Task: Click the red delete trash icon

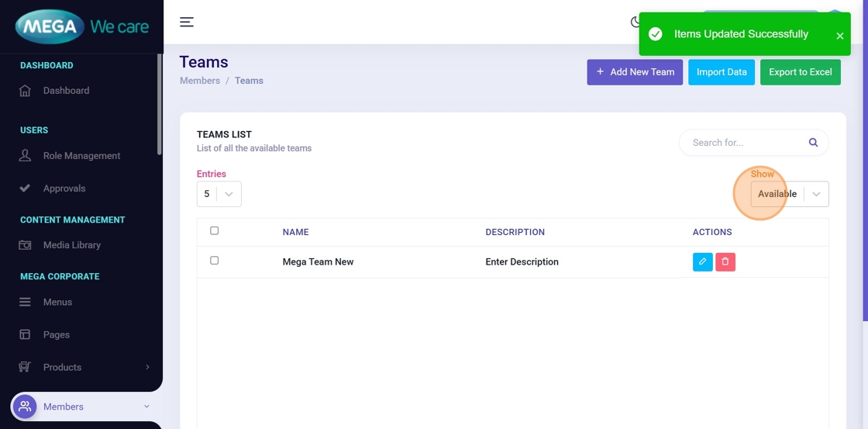Action: pyautogui.click(x=725, y=262)
